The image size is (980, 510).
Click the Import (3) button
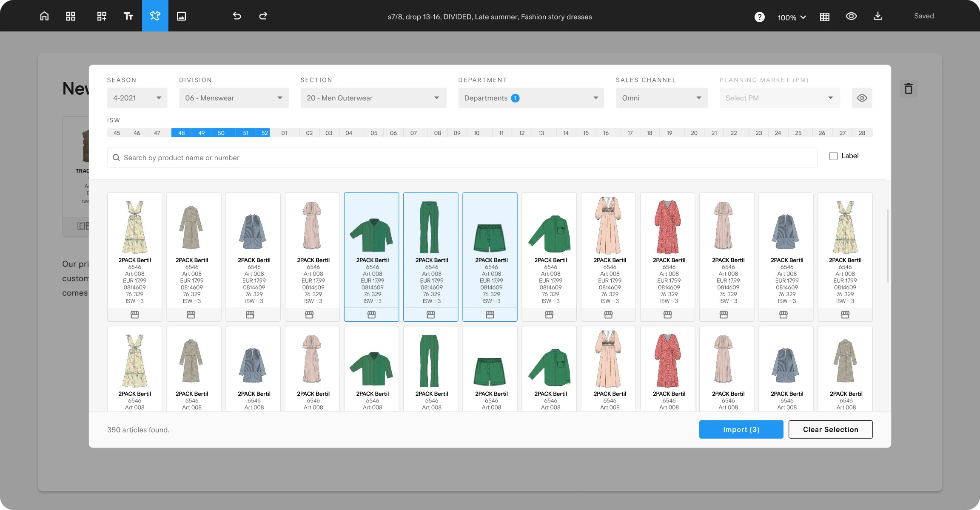741,429
